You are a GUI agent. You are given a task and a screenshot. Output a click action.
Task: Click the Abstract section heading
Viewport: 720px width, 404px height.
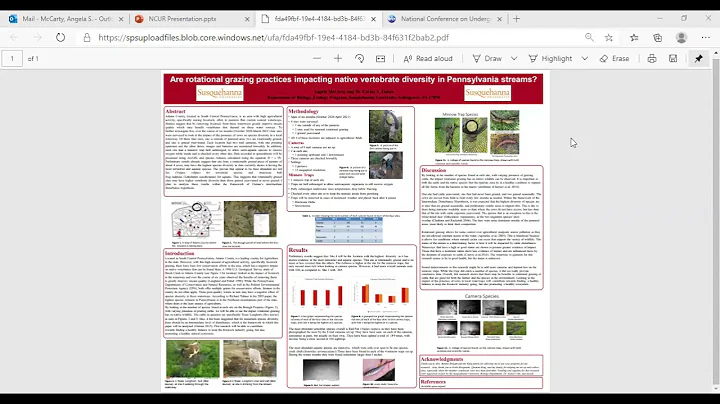(175, 112)
